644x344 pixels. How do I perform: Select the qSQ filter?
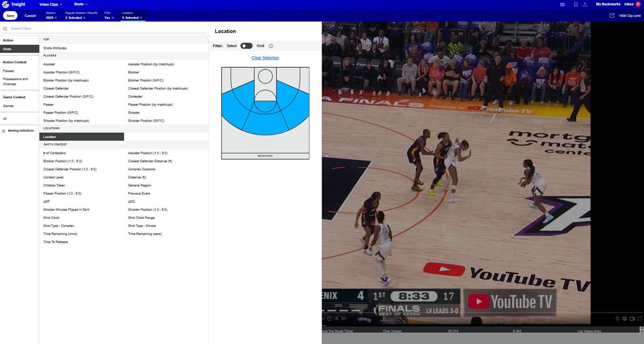coord(131,202)
